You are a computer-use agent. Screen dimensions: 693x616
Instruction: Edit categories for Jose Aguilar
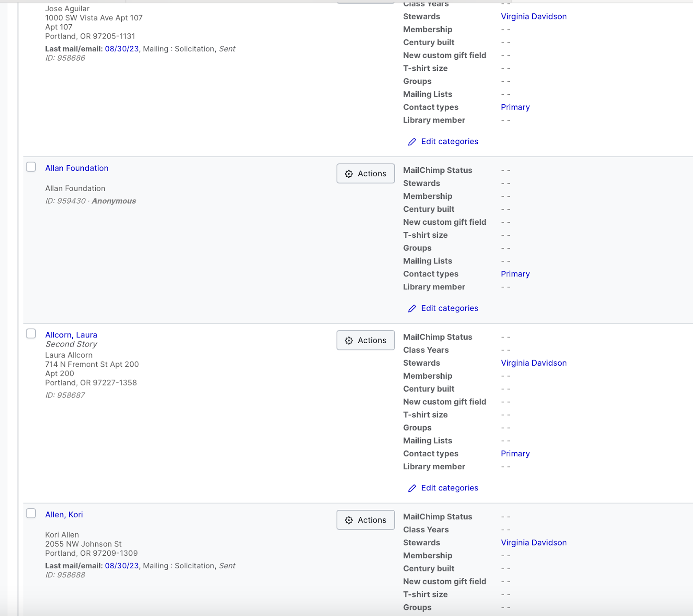tap(450, 142)
